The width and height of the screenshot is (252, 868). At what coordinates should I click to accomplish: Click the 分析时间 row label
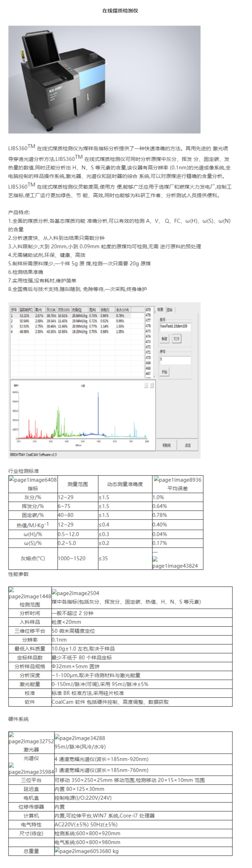click(30, 613)
